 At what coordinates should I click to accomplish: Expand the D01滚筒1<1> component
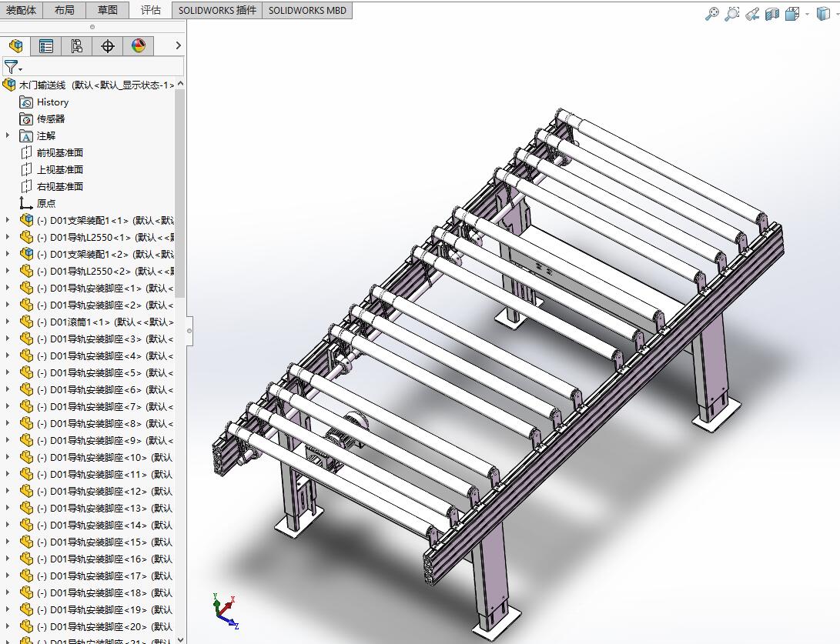pyautogui.click(x=8, y=322)
